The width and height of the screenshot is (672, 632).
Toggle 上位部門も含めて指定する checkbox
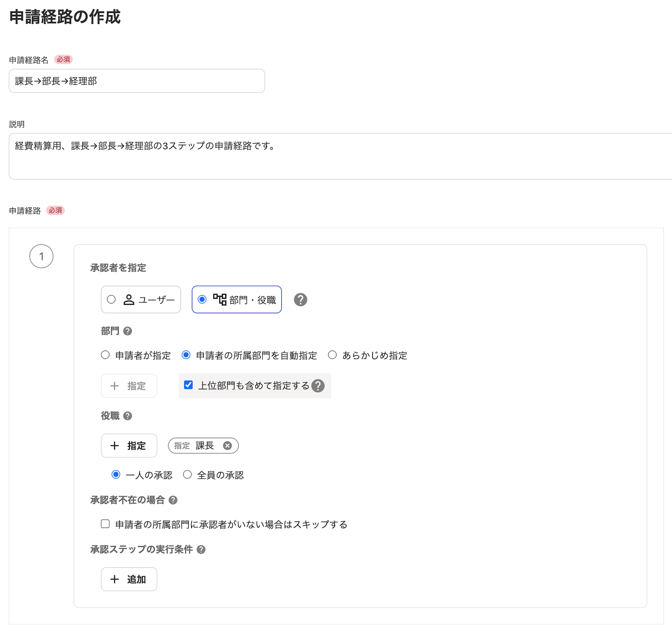click(189, 385)
